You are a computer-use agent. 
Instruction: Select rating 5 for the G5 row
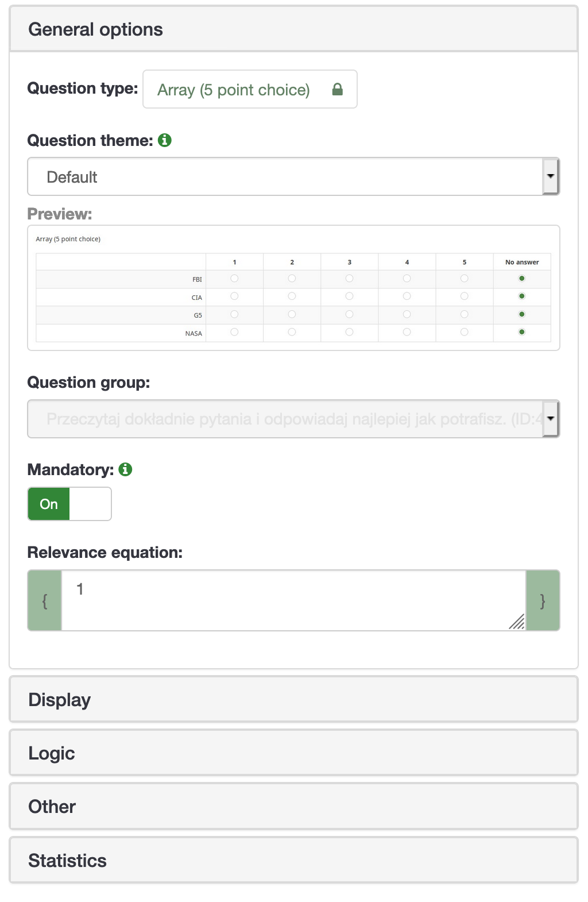(465, 314)
